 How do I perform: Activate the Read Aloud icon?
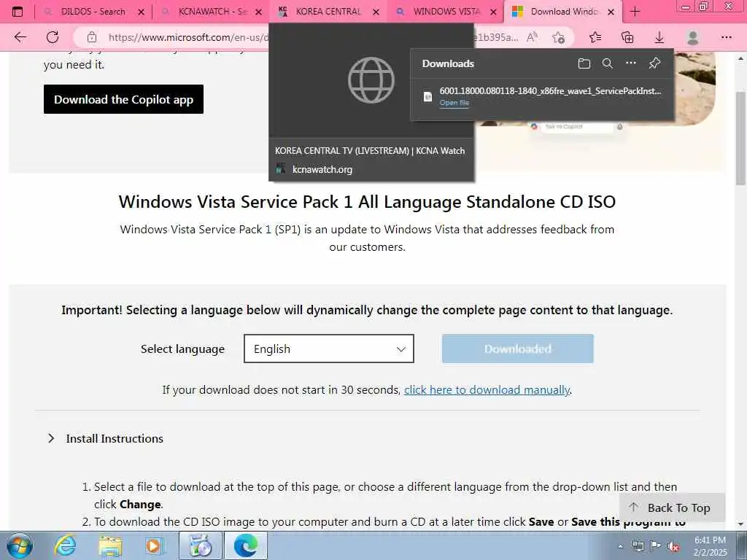[x=532, y=37]
